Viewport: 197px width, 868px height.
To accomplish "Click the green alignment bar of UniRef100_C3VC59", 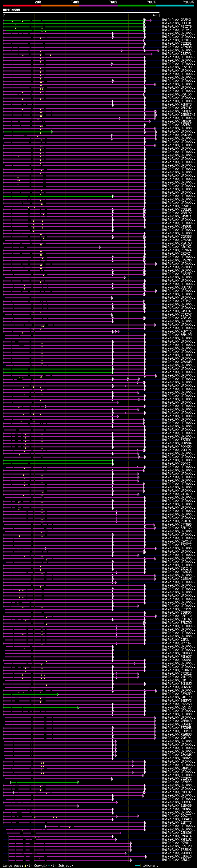I will (31, 694).
